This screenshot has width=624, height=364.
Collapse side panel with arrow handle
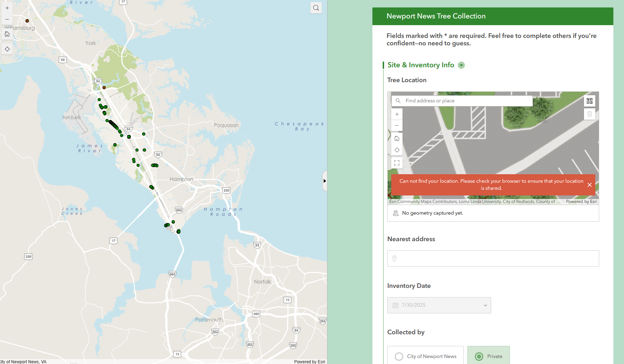[x=325, y=181]
